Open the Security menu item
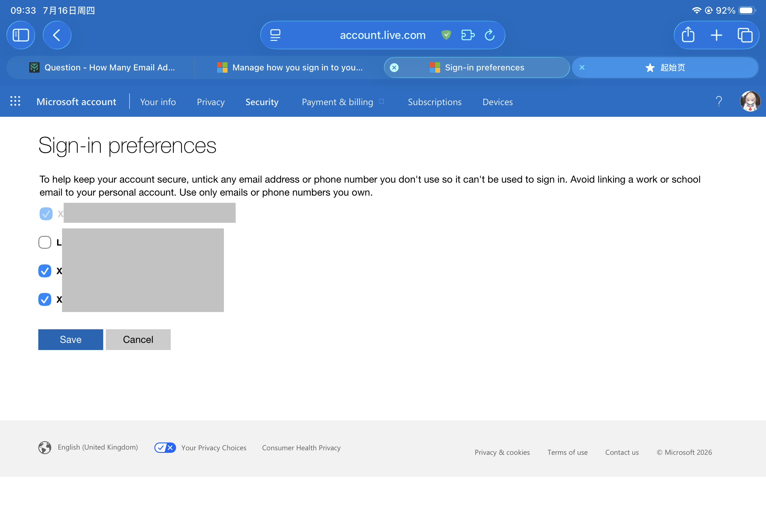The width and height of the screenshot is (766, 532). 262,102
